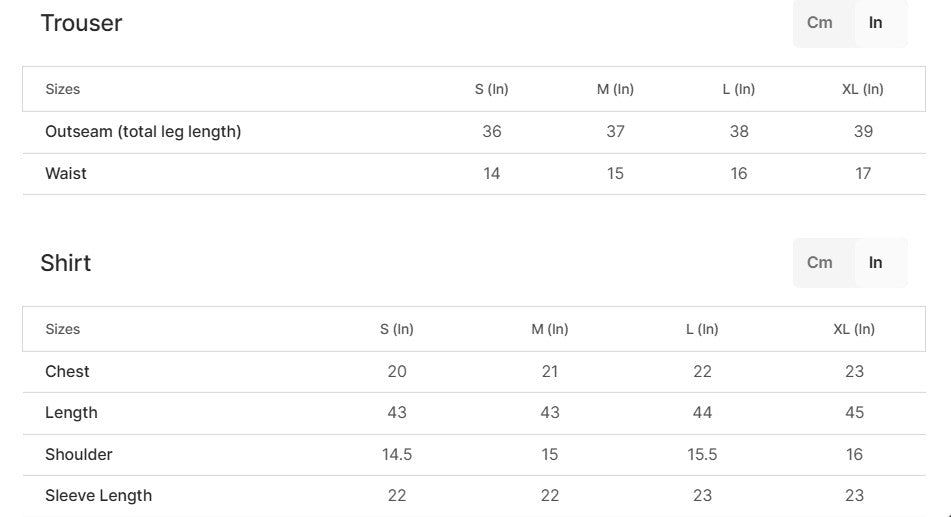Click Shoulder value 14.5 for size S
Viewport: 951px width, 517px height.
[x=397, y=454]
